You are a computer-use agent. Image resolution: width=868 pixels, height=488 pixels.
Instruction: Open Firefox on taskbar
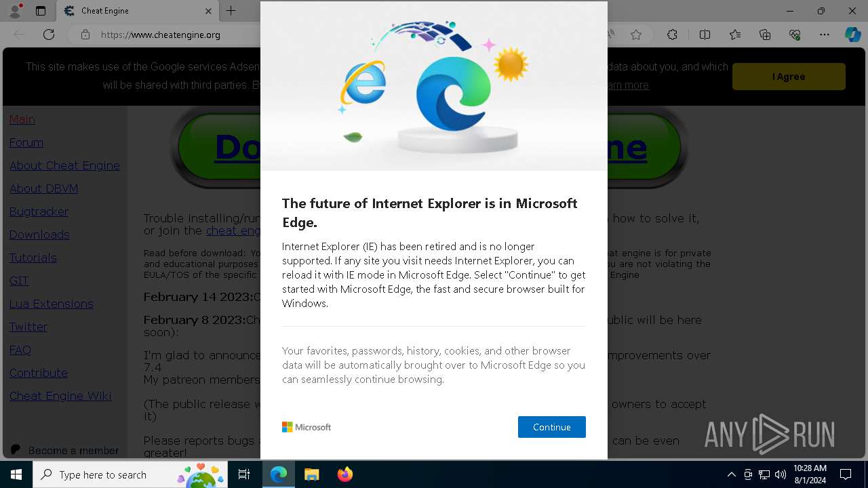(x=345, y=474)
